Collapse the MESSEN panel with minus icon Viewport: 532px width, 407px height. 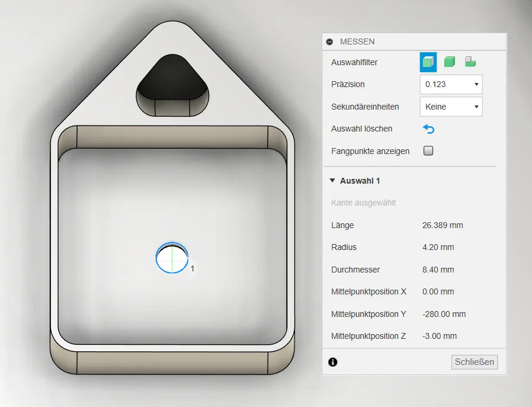[x=330, y=42]
